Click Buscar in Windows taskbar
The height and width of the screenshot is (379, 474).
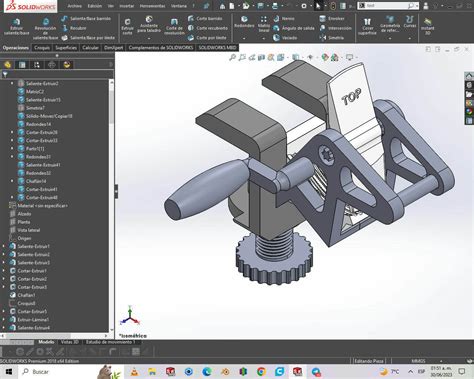40,371
